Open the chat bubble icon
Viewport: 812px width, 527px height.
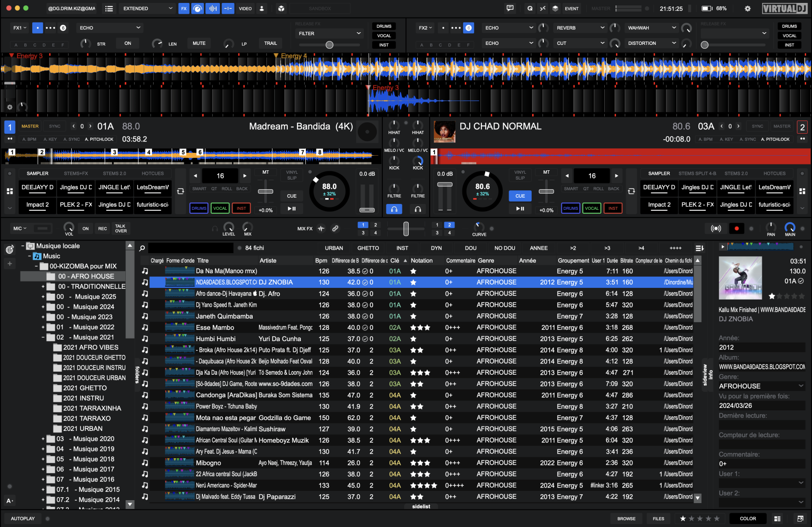pyautogui.click(x=510, y=8)
